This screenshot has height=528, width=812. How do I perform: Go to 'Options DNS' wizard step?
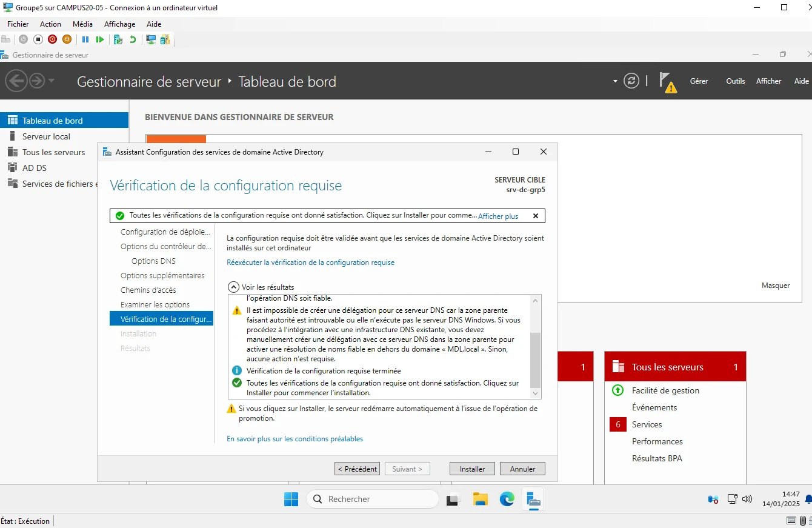coord(153,261)
